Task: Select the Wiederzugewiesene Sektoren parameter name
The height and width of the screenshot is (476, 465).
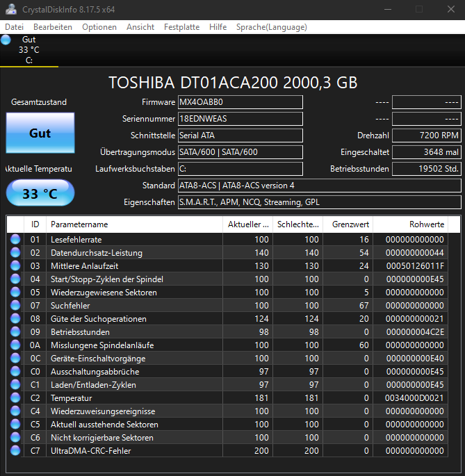Action: pyautogui.click(x=104, y=293)
